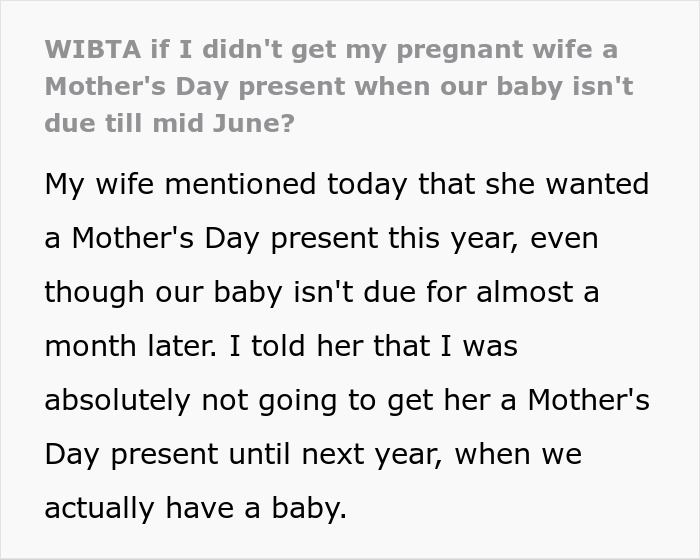Click the words "she wanted" in first line
The height and width of the screenshot is (559, 700).
pos(567,184)
